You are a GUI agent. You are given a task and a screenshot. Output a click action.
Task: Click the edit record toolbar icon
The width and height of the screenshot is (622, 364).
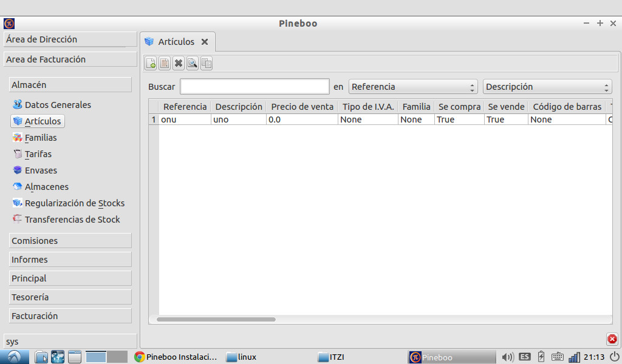(x=165, y=63)
